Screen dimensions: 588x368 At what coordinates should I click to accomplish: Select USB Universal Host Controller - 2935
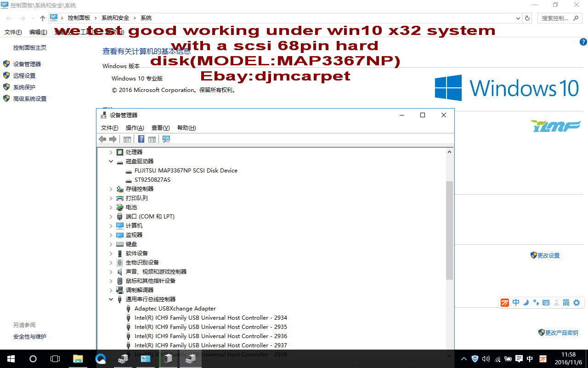211,327
